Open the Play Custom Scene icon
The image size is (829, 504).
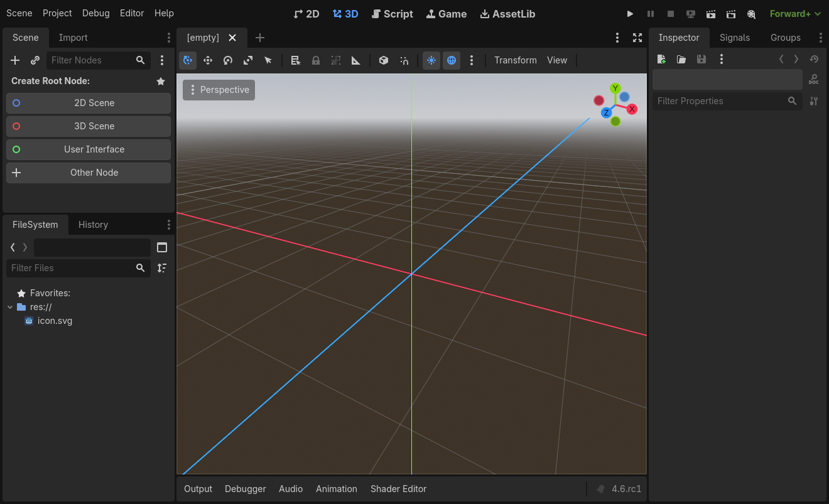730,13
